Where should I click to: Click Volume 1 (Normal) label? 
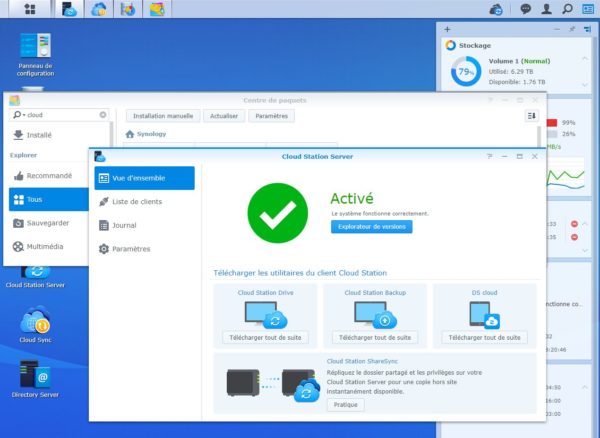click(x=519, y=61)
